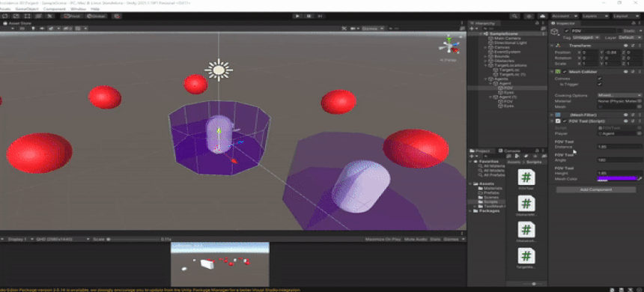Open Mesh Collider preset settings icon
The height and width of the screenshot is (292, 644).
pyautogui.click(x=633, y=71)
